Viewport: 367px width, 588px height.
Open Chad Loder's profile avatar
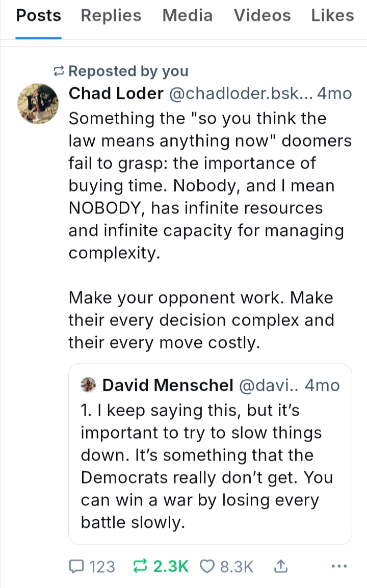(38, 103)
